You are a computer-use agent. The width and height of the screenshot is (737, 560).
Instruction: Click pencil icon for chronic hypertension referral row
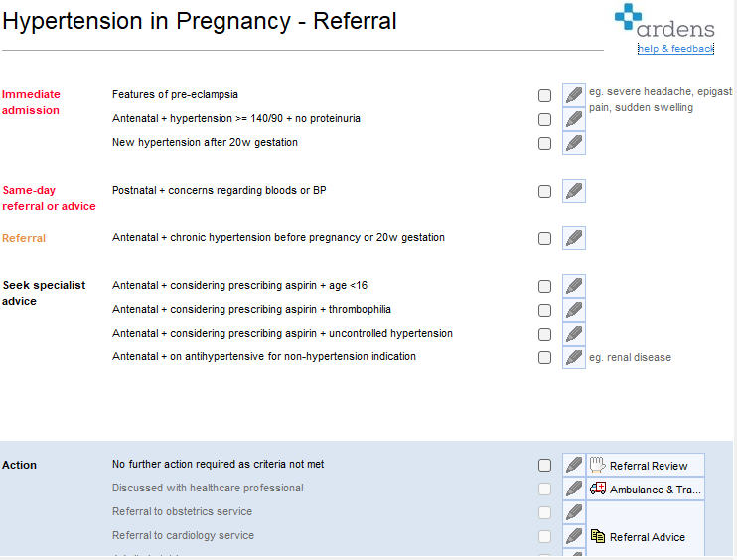573,238
